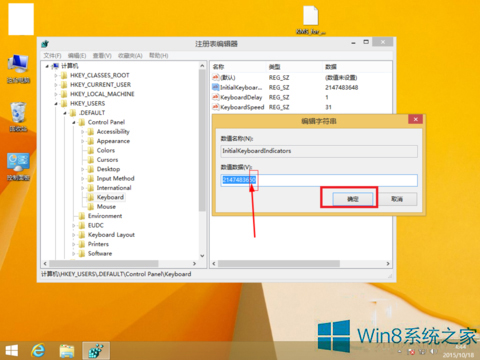Click the 类型 column header
Viewport: 480px width, 360px height.
point(294,67)
